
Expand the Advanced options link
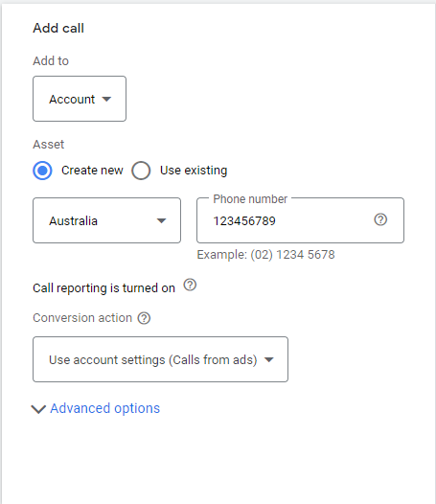pos(104,408)
